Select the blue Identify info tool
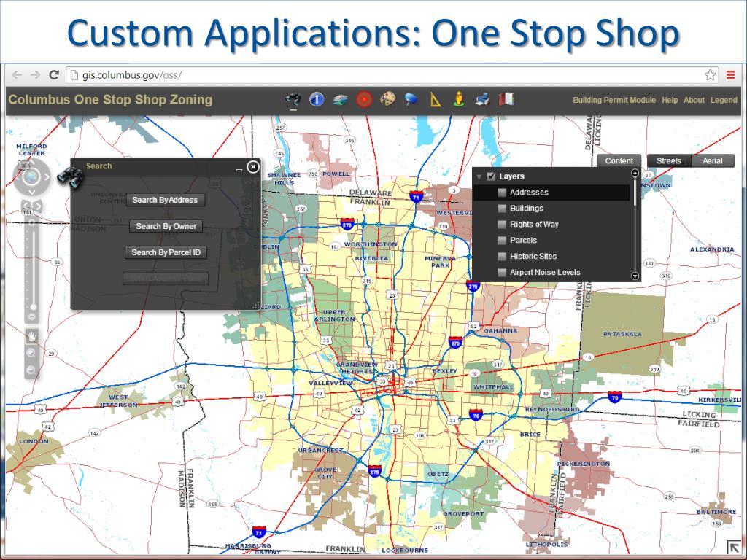Viewport: 747px width, 560px height. pos(317,99)
